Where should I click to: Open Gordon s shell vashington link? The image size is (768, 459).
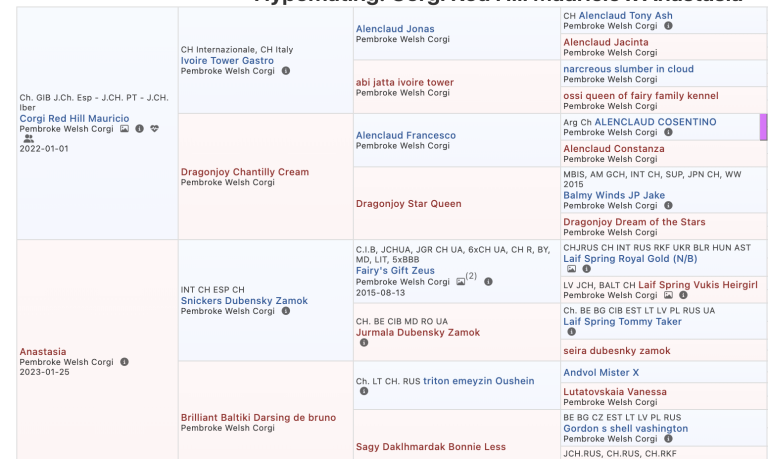tap(625, 429)
